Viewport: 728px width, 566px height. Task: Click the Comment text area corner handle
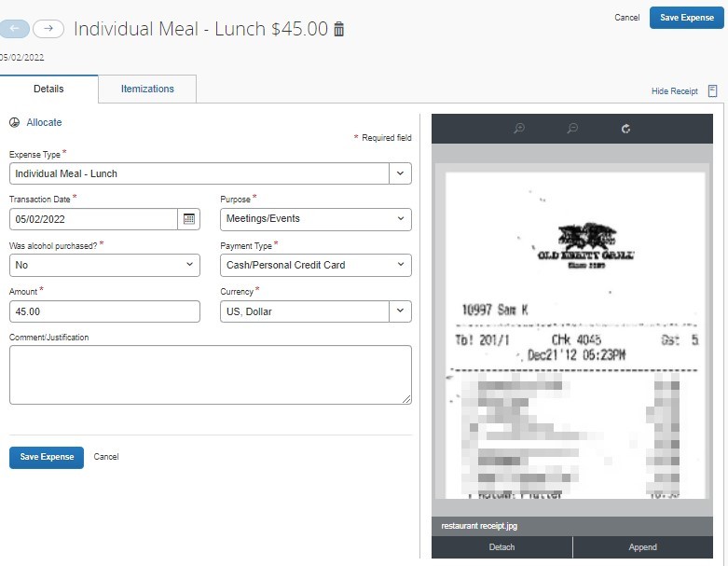tap(406, 399)
